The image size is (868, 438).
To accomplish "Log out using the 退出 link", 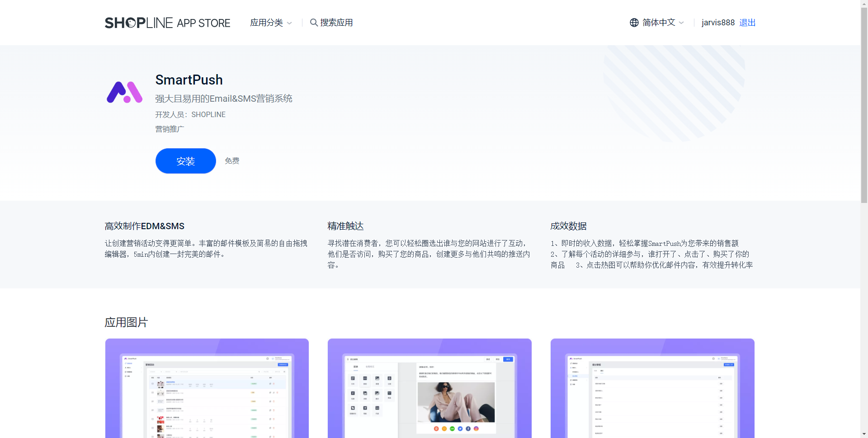I will pos(747,23).
